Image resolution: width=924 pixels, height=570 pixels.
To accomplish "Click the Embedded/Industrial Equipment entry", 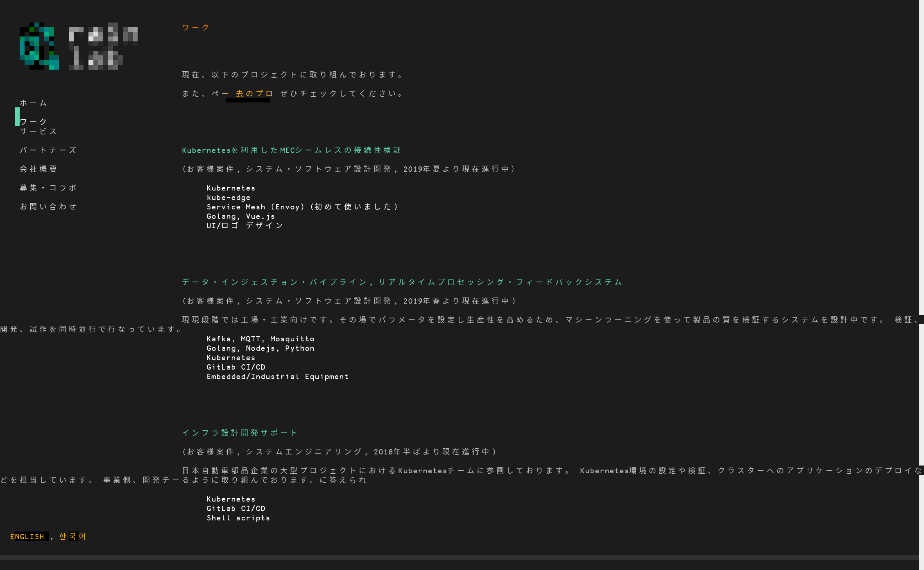I will coord(278,377).
